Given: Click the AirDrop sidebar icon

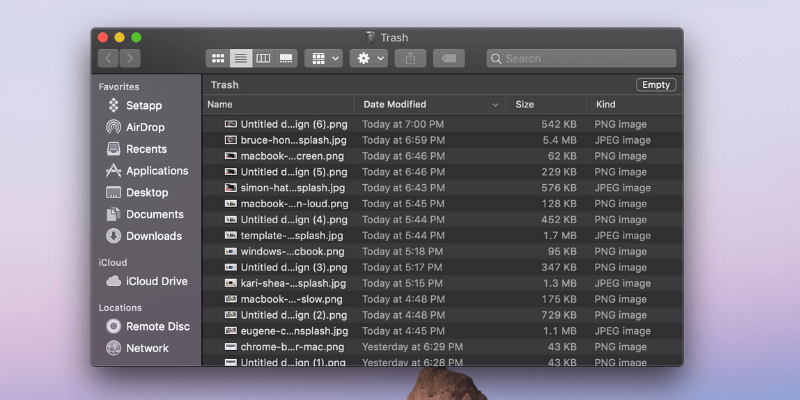Looking at the screenshot, I should [x=113, y=127].
